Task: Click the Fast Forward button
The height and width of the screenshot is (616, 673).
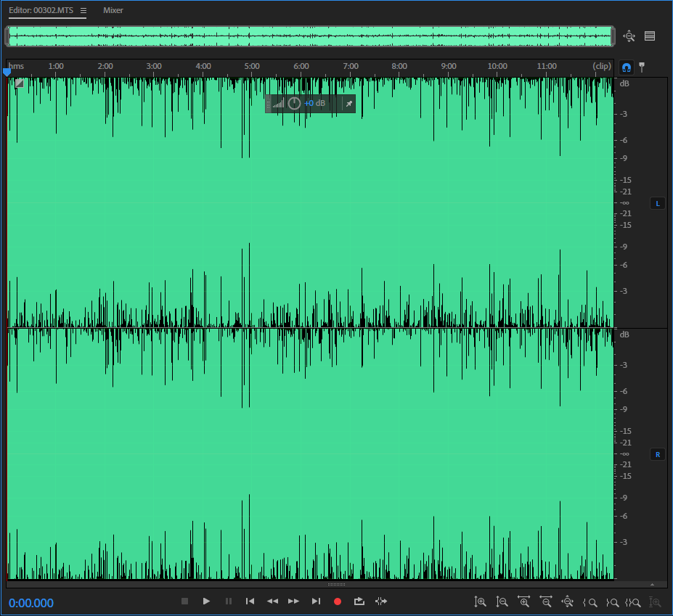Action: [x=293, y=601]
